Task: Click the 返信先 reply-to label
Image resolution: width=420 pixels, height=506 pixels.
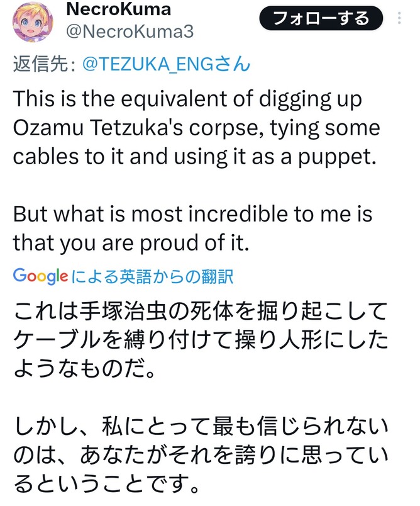Action: [x=44, y=65]
